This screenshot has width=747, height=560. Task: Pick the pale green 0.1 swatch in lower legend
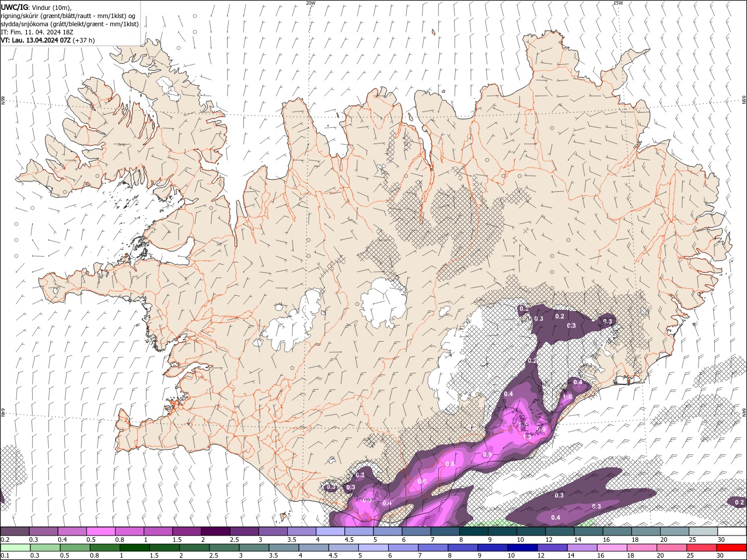tap(15, 548)
